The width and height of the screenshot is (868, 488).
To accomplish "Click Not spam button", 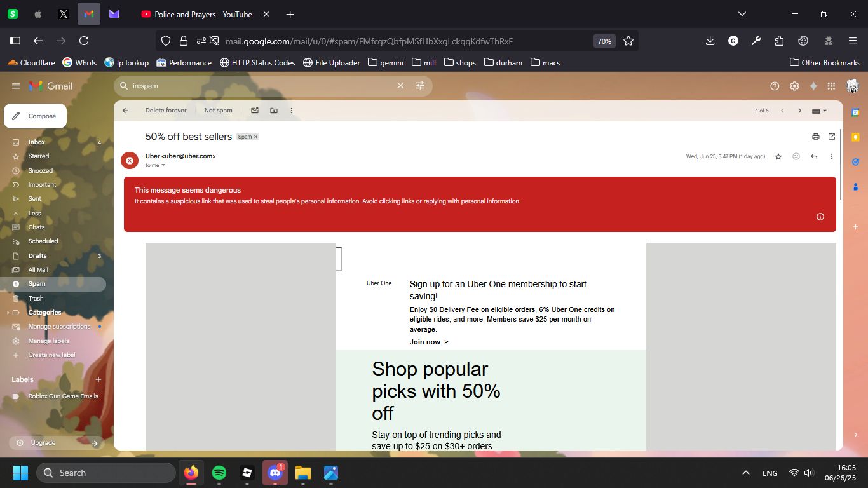I will pyautogui.click(x=219, y=111).
